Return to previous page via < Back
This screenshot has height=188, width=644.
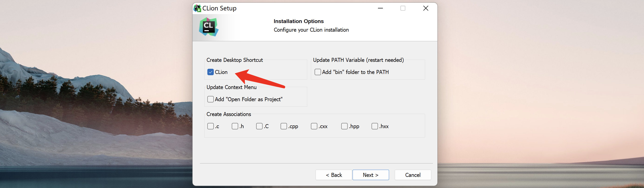tap(334, 175)
